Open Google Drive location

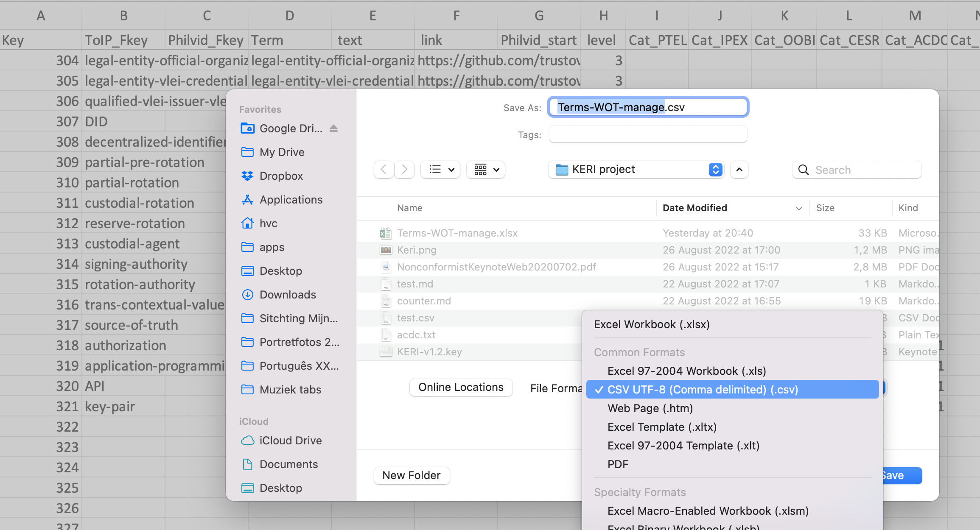(290, 128)
